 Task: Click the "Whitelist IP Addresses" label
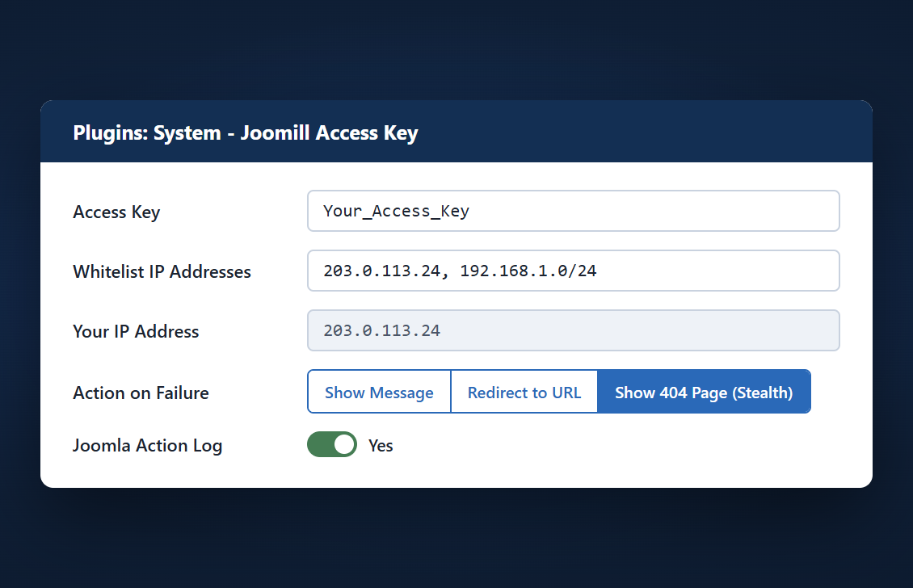coord(162,272)
